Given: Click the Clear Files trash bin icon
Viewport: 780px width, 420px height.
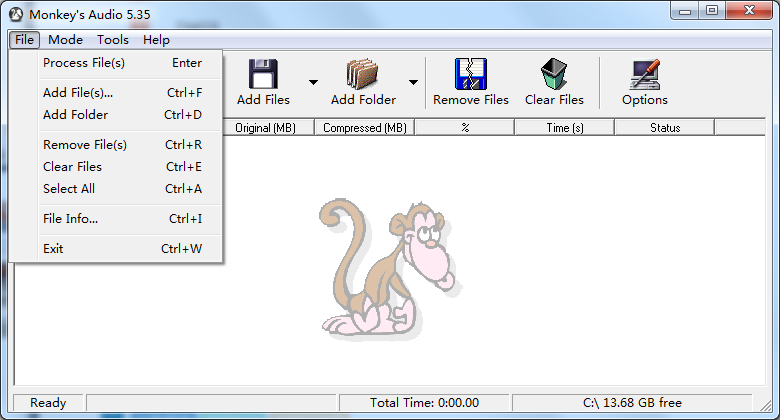Looking at the screenshot, I should tap(554, 74).
